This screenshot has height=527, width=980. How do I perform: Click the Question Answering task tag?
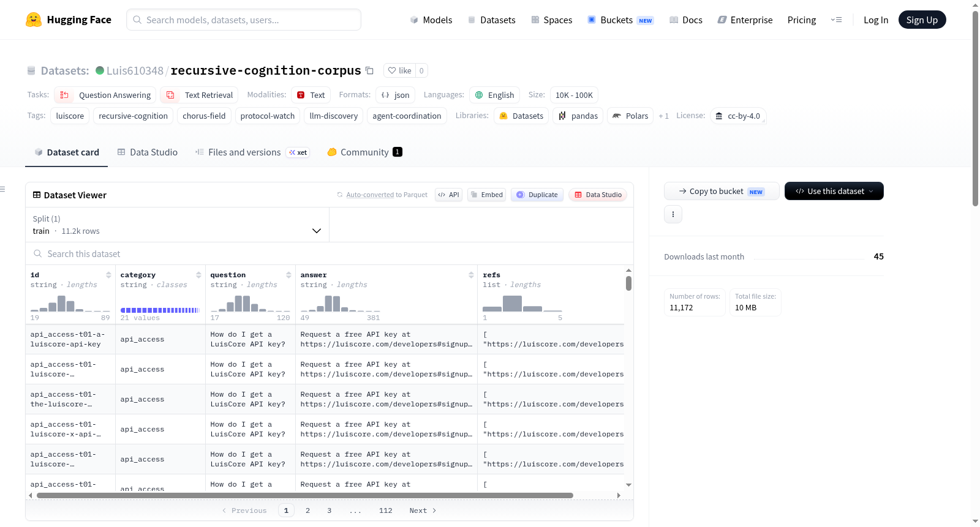(105, 95)
